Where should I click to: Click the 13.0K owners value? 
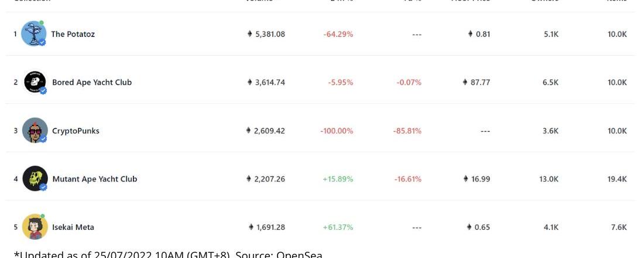pos(549,179)
